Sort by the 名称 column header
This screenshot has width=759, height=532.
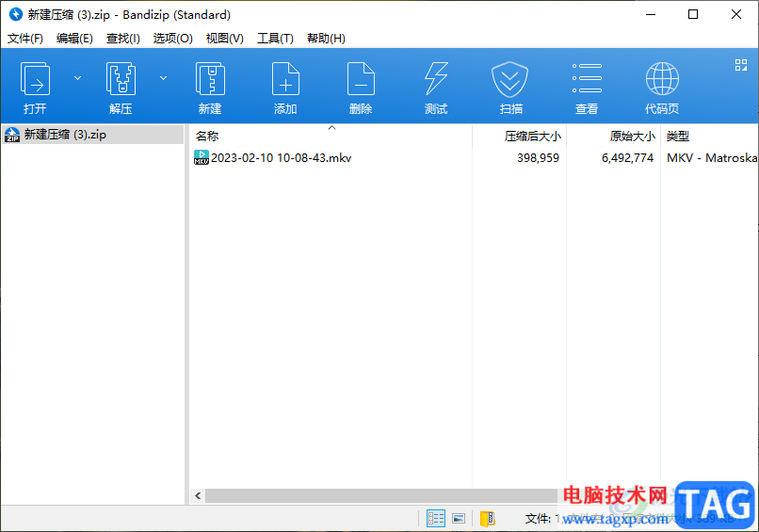point(331,136)
